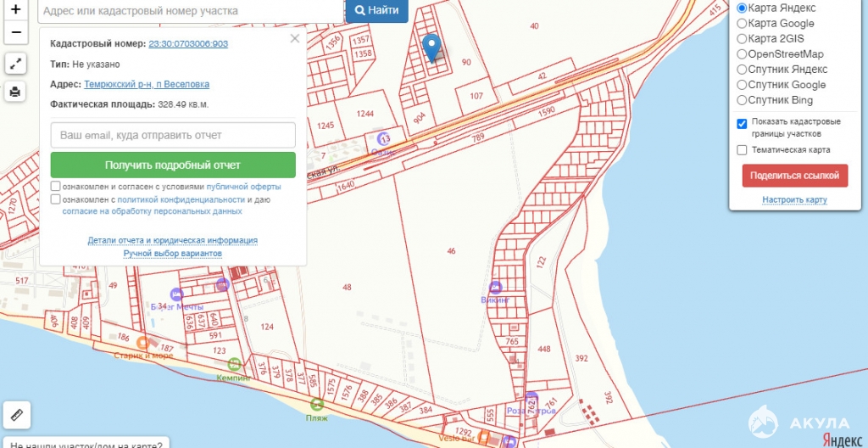The image size is (868, 448).
Task: Select parcel 107 on the map
Action: pos(476,96)
